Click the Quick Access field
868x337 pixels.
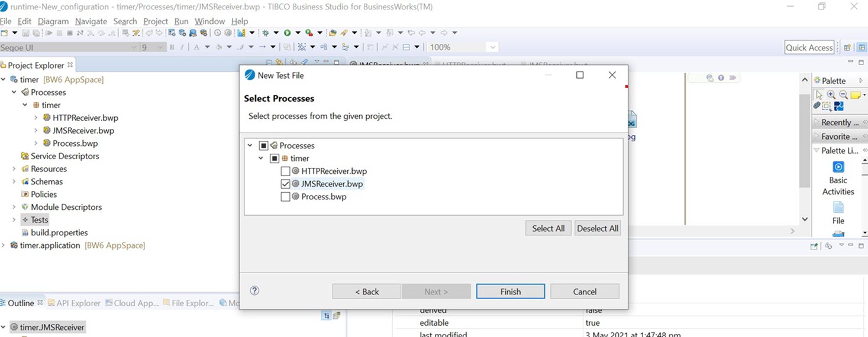click(809, 47)
